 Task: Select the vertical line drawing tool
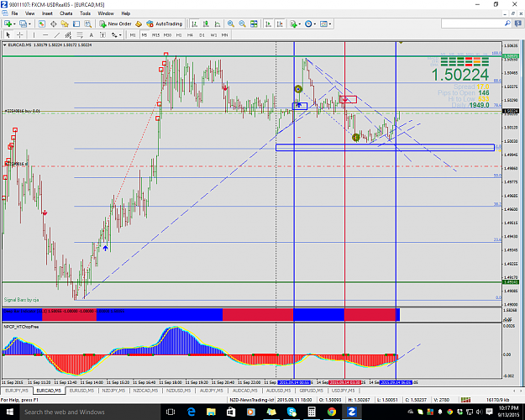tap(34, 34)
